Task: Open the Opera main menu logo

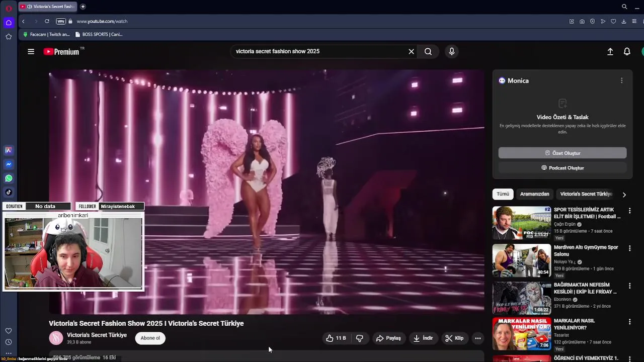Action: click(9, 9)
